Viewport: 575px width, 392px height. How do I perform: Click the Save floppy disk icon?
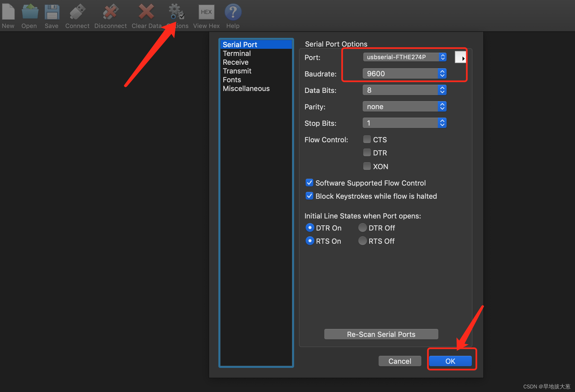pyautogui.click(x=52, y=12)
